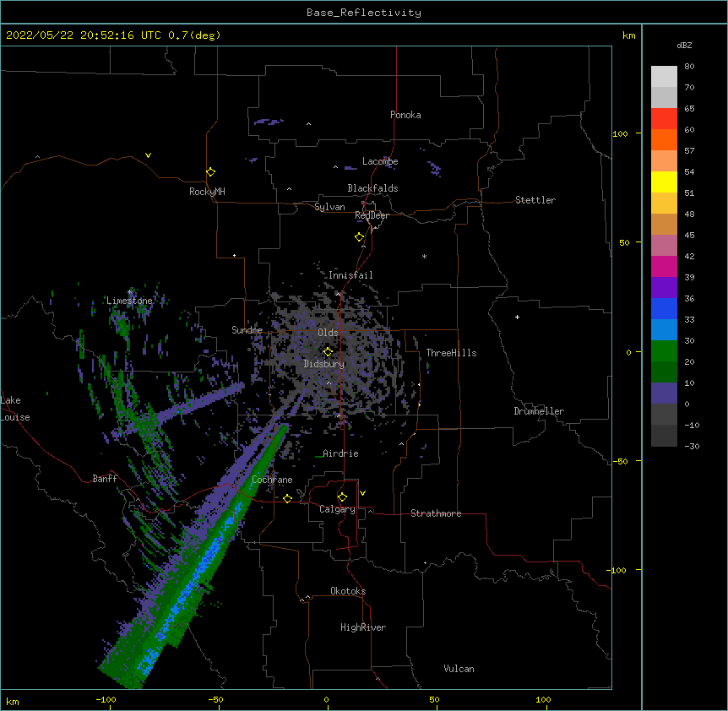
Task: Click the yellow marker south of RedDeer
Action: tap(359, 237)
